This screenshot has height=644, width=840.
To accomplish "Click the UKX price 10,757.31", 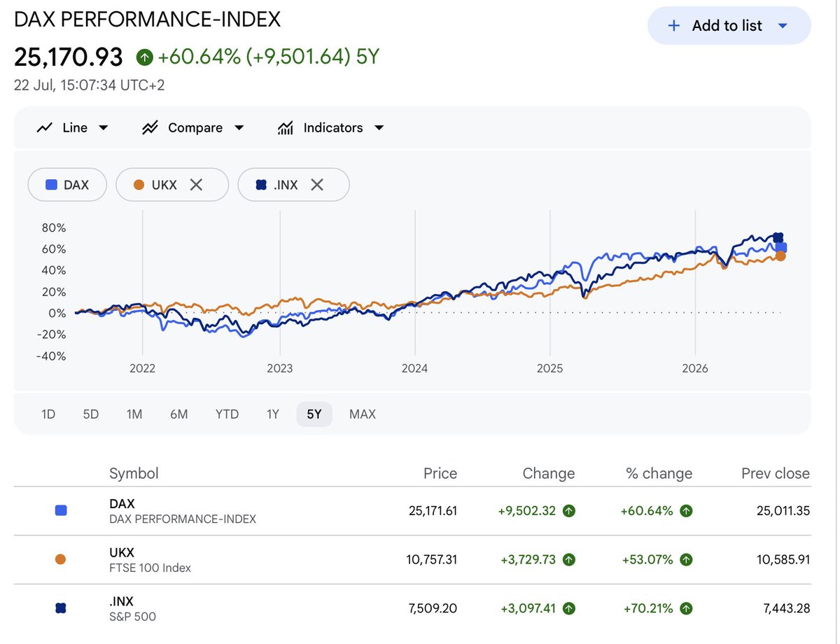I will 433,560.
